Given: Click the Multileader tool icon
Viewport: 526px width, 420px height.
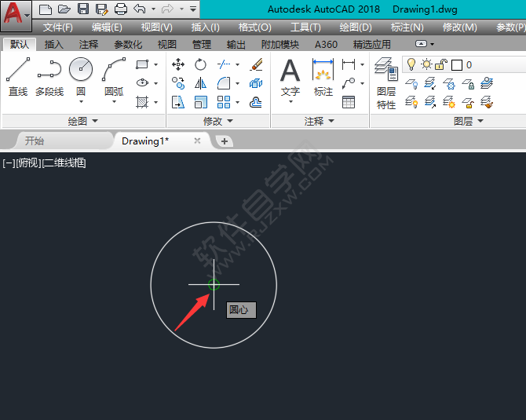Looking at the screenshot, I should click(349, 83).
